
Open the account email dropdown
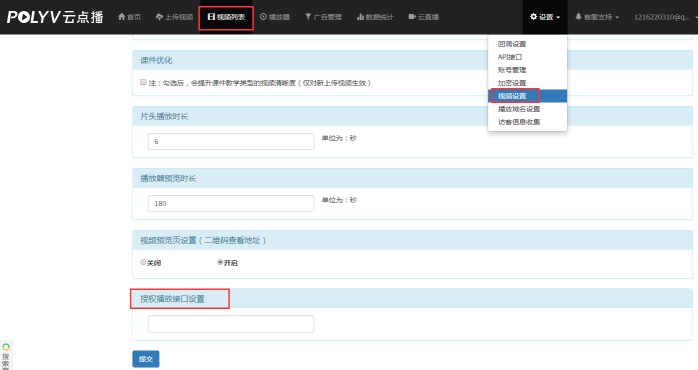pos(664,17)
